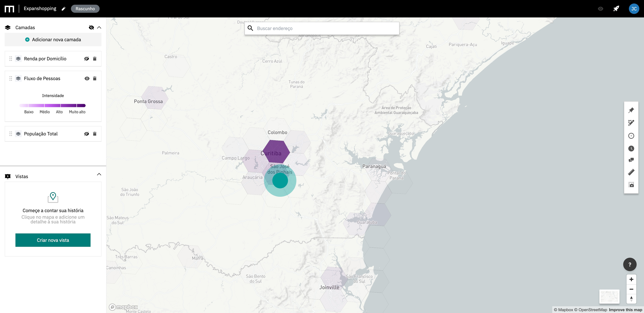Show the Renda por Domicílio layer

point(87,59)
